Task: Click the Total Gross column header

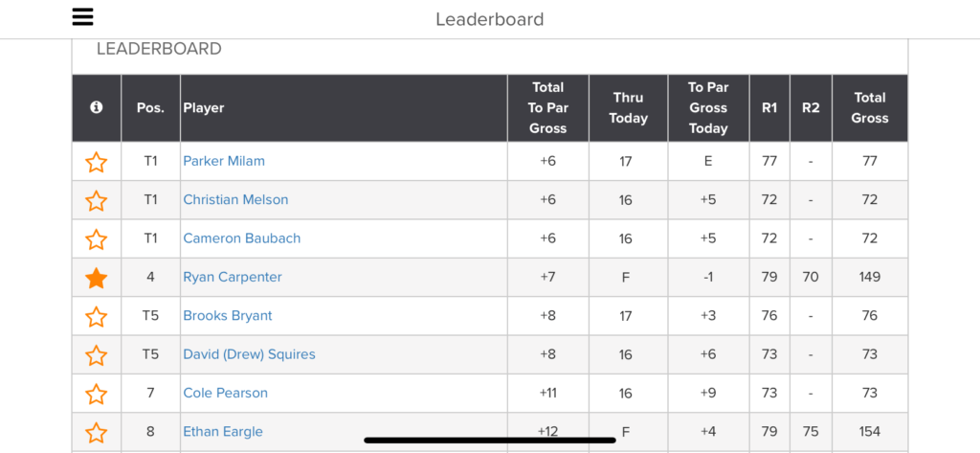Action: [869, 107]
